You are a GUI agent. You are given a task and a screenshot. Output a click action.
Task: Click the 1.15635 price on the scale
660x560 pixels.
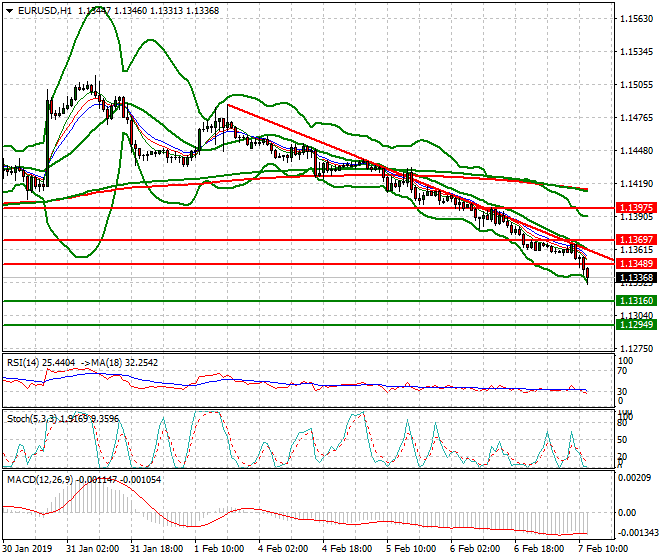pos(636,19)
